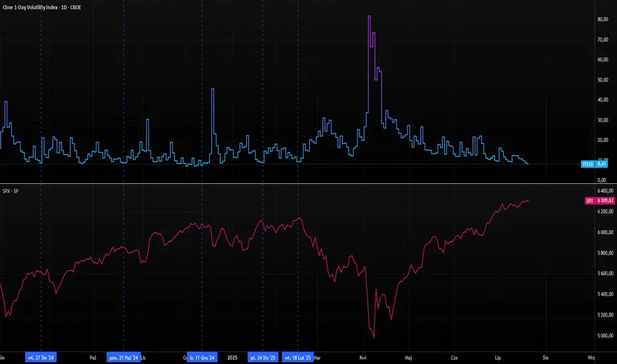This screenshot has width=617, height=364.
Task: Click the Kwi month label on time axis
Action: pyautogui.click(x=363, y=357)
